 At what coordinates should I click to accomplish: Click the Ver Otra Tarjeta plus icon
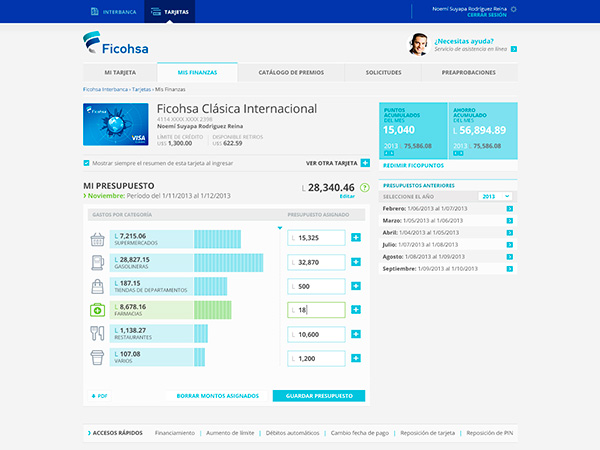pos(365,163)
